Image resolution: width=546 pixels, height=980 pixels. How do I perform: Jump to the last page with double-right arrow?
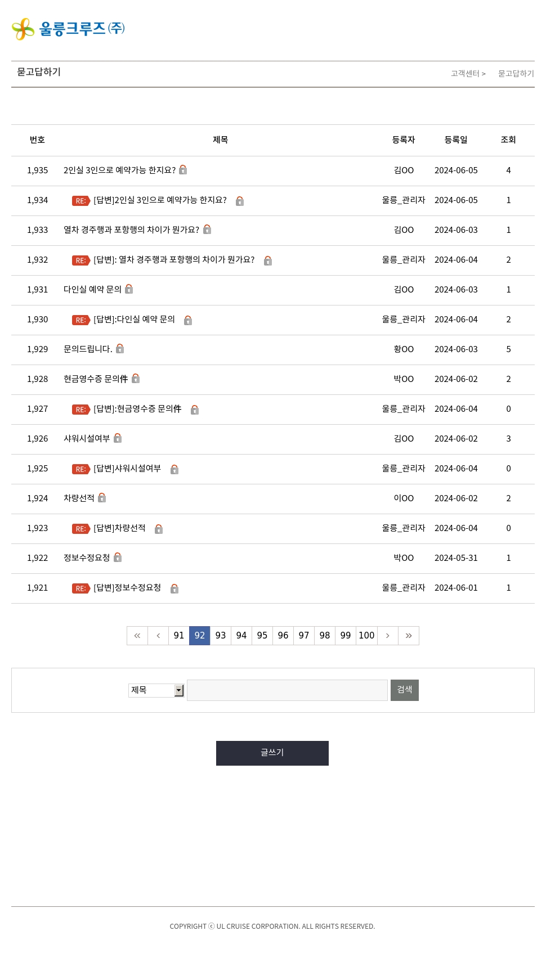click(x=409, y=636)
